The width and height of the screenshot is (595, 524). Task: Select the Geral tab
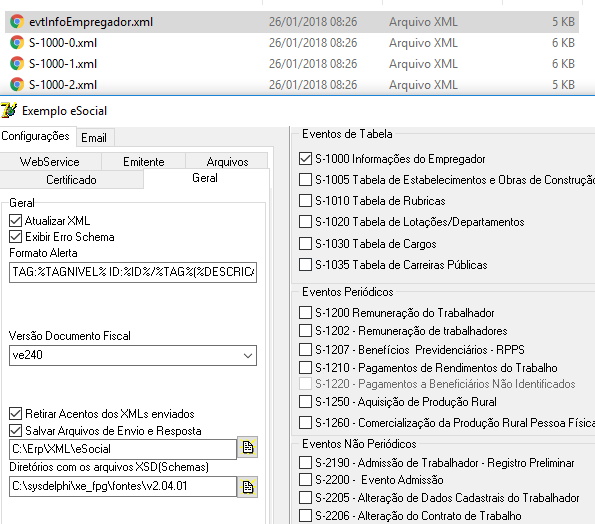(205, 178)
